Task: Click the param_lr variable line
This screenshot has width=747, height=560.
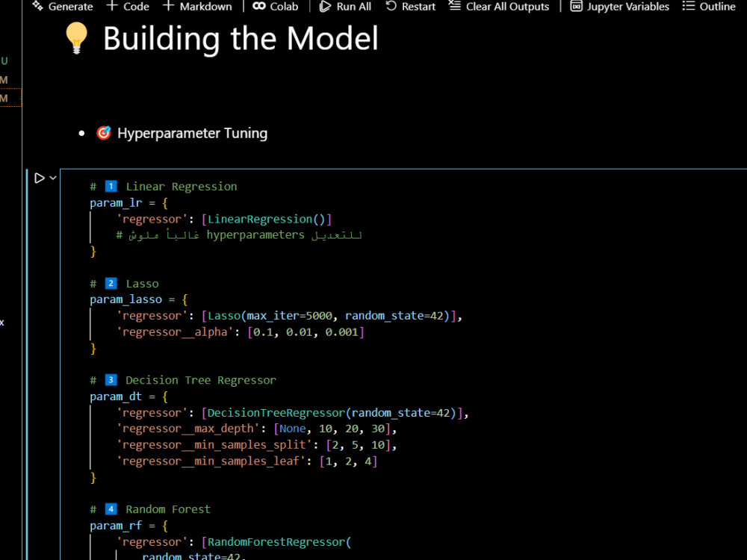Action: coord(129,203)
